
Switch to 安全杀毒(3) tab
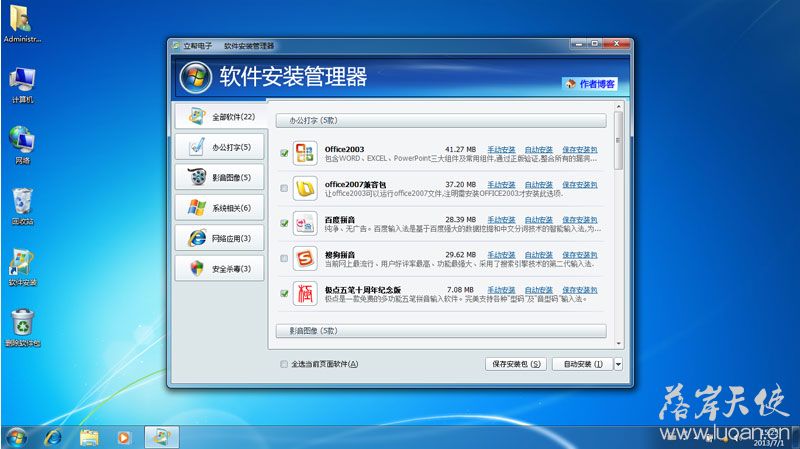click(x=220, y=268)
